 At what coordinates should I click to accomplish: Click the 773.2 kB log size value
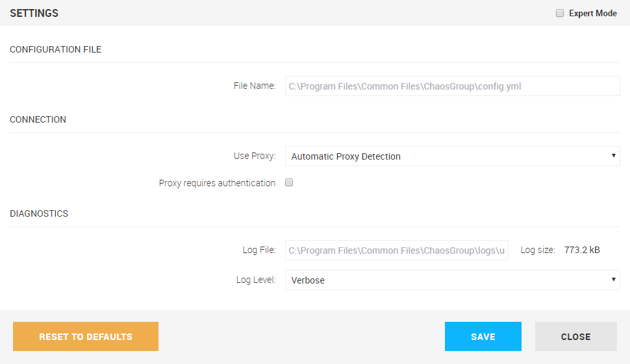pyautogui.click(x=582, y=250)
